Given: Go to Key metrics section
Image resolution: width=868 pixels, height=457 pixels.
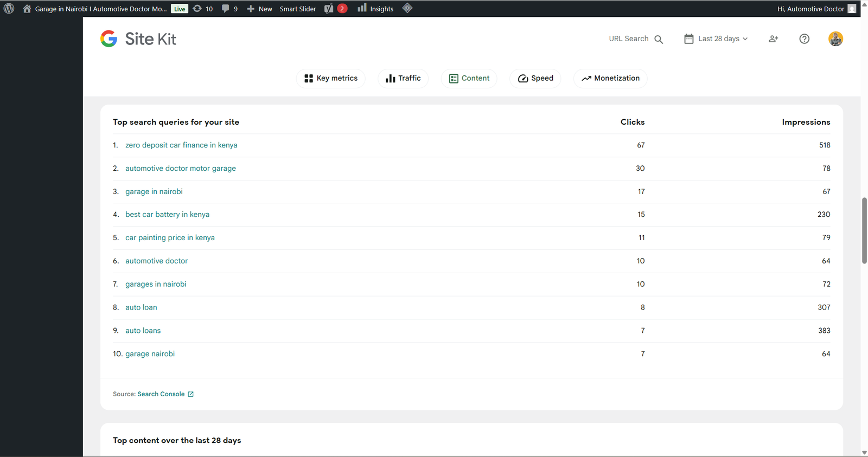Looking at the screenshot, I should click(331, 78).
